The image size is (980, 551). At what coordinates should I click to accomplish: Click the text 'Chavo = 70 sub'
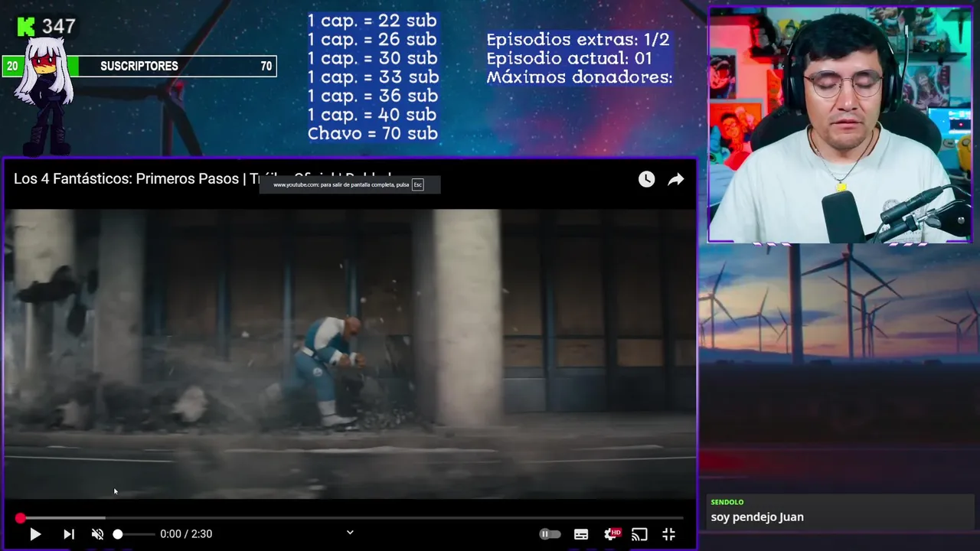tap(372, 133)
